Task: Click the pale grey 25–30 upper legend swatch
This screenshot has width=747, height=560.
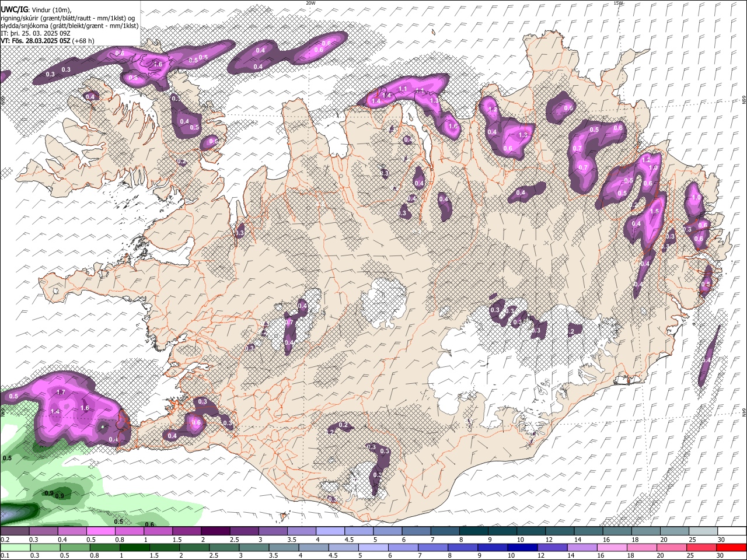Action: pyautogui.click(x=703, y=531)
